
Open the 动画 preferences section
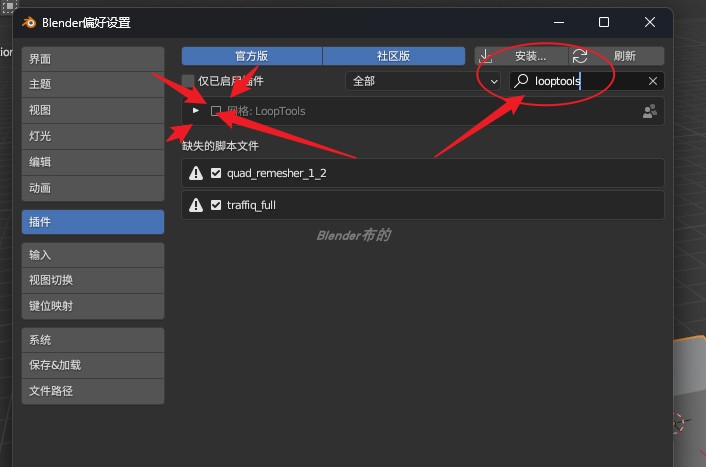(x=93, y=188)
